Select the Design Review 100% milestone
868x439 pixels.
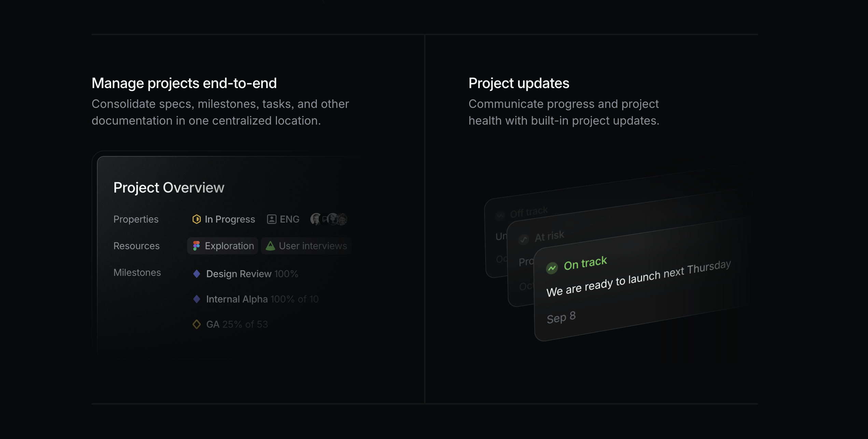[x=252, y=274]
